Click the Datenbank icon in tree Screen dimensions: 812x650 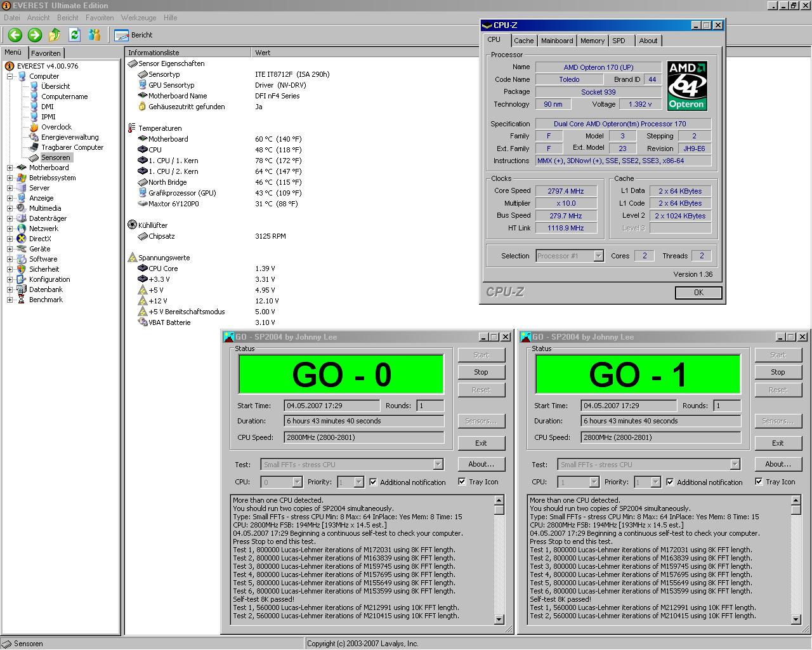click(22, 289)
